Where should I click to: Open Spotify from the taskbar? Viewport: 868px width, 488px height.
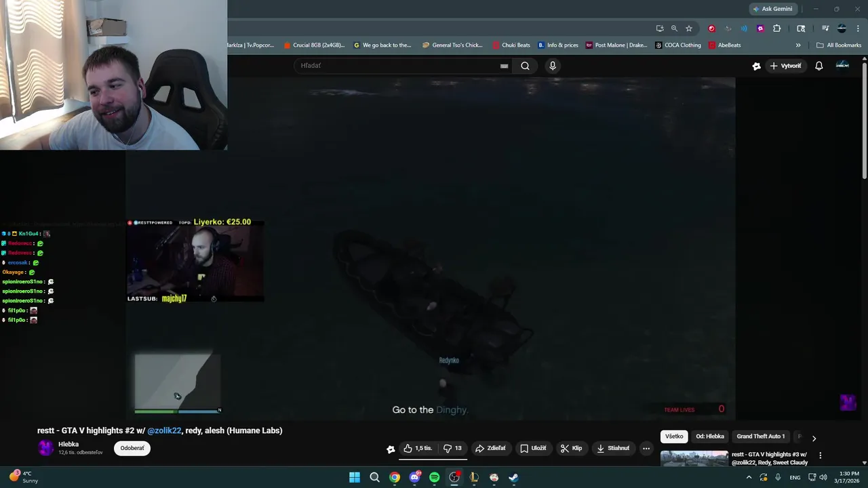click(x=434, y=477)
